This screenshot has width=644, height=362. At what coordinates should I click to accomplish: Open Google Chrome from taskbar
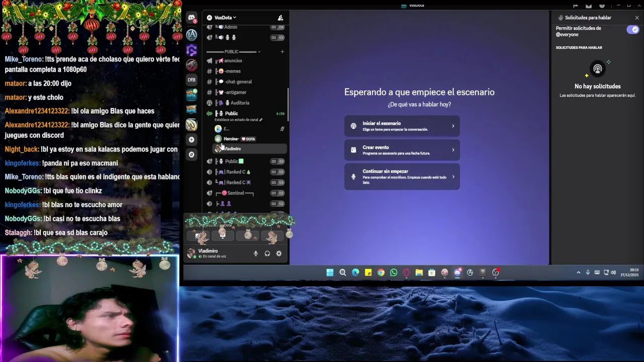click(x=381, y=273)
